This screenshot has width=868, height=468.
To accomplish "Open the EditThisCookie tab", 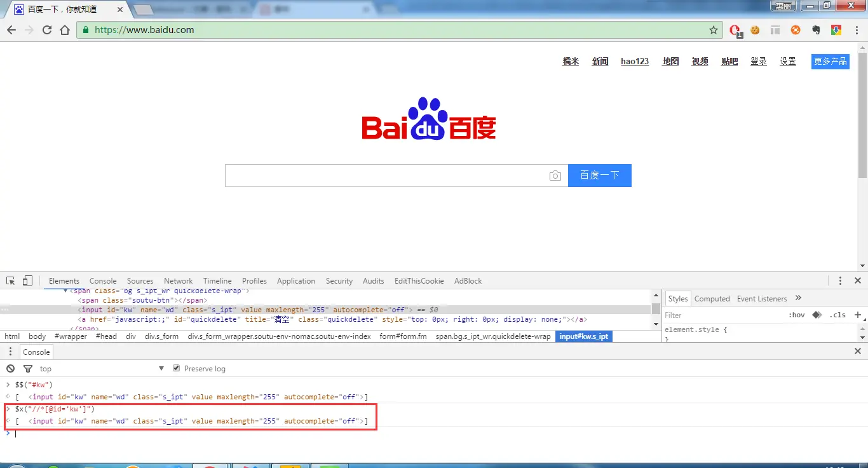I will point(419,281).
